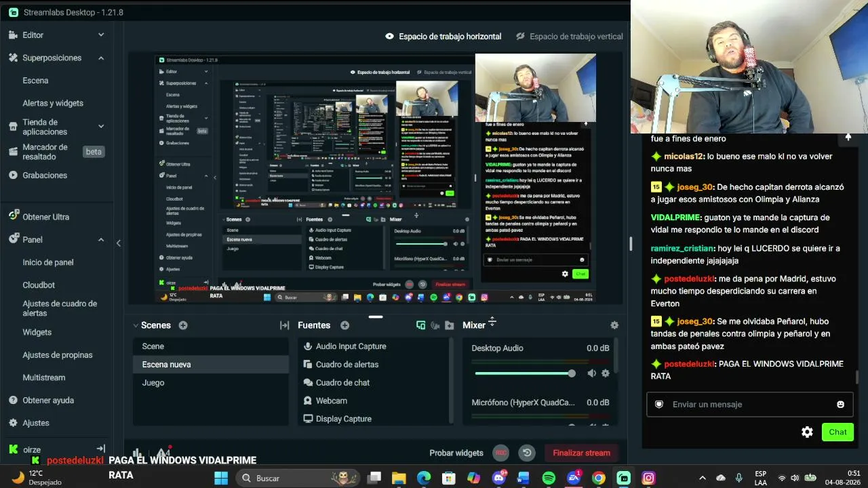
Task: Select the Webcam source
Action: [x=374, y=401]
